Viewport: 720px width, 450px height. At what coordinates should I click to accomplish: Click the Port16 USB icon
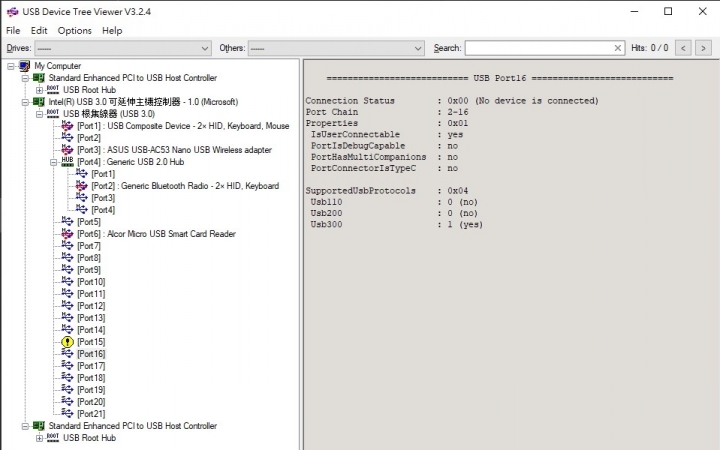tap(67, 354)
